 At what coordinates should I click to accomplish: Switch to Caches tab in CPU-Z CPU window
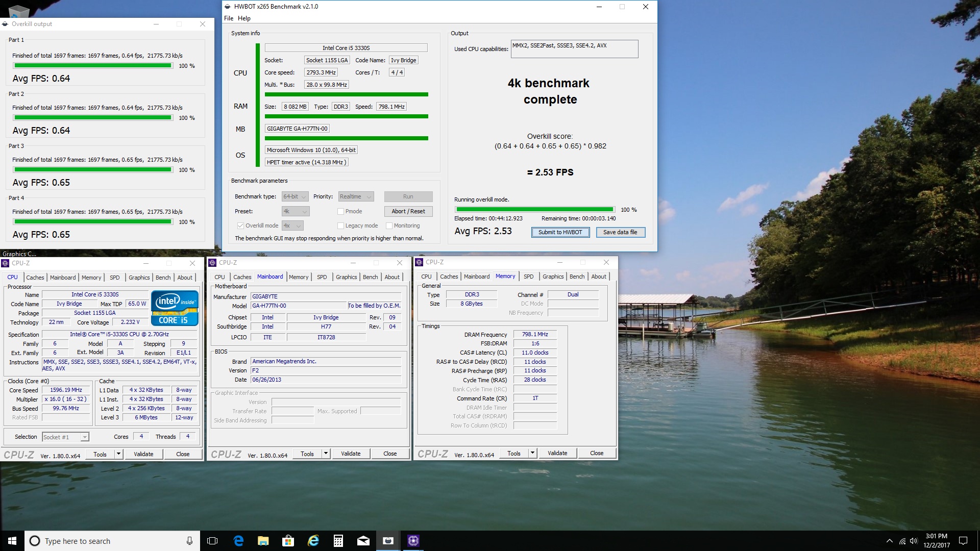tap(35, 278)
